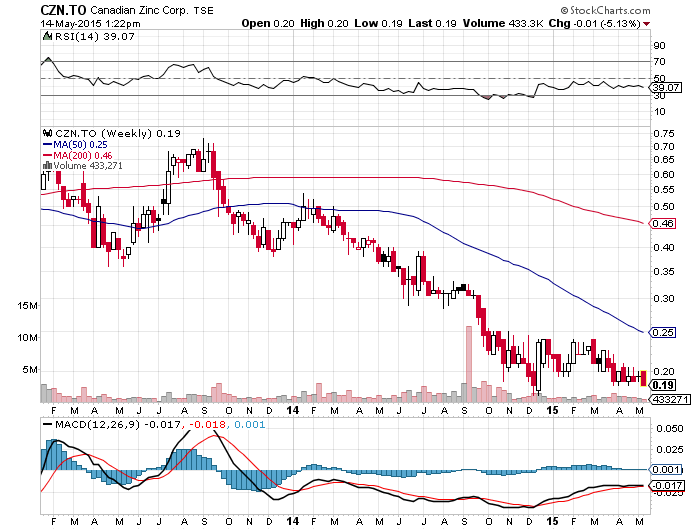This screenshot has width=700, height=530.
Task: Click the MACD(12,26,9) legend line icon
Action: click(47, 425)
